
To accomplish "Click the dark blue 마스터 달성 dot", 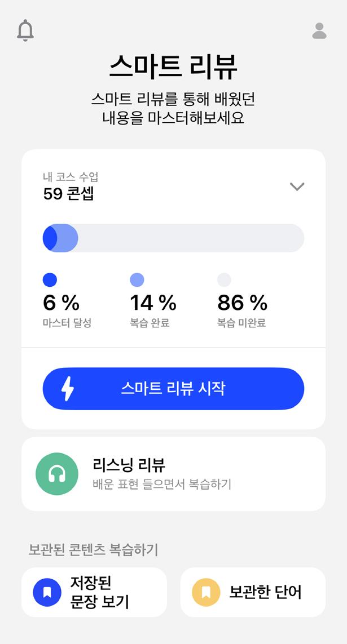I will (50, 279).
